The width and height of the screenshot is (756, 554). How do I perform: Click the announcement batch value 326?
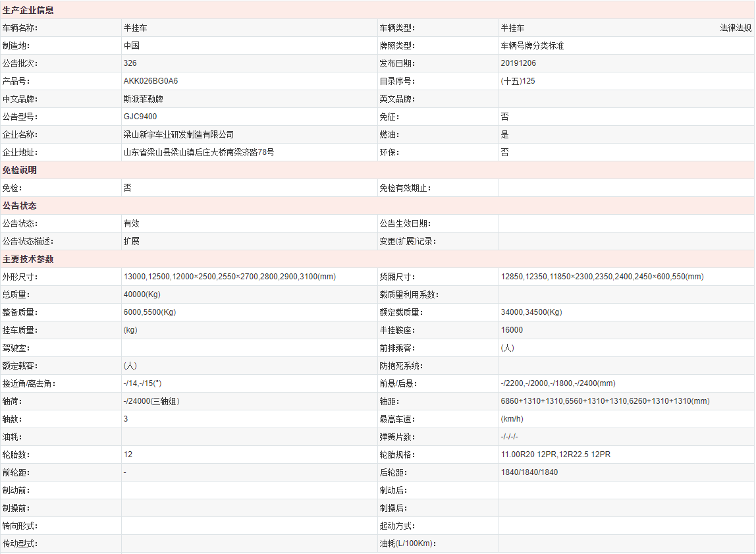pos(130,63)
